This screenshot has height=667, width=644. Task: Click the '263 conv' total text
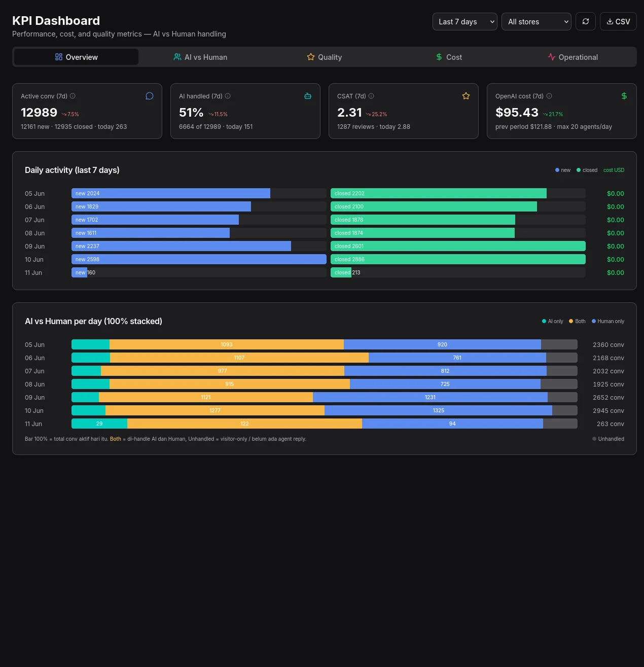611,424
